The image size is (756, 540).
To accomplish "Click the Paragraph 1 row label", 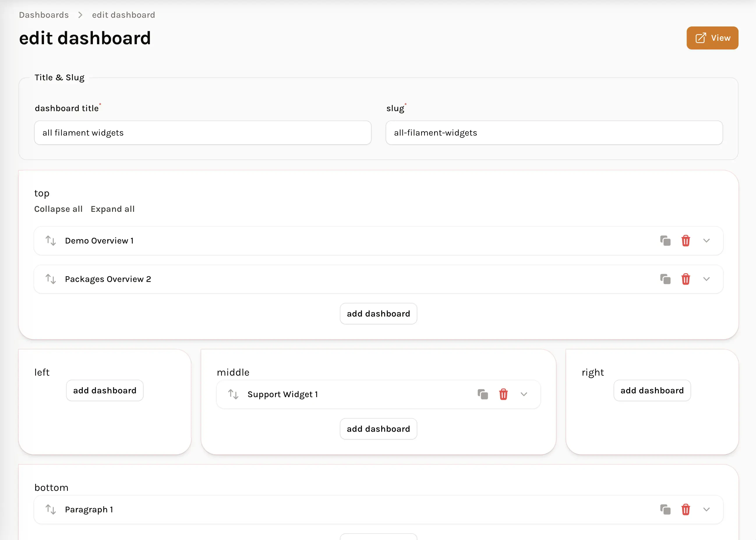I will point(89,509).
